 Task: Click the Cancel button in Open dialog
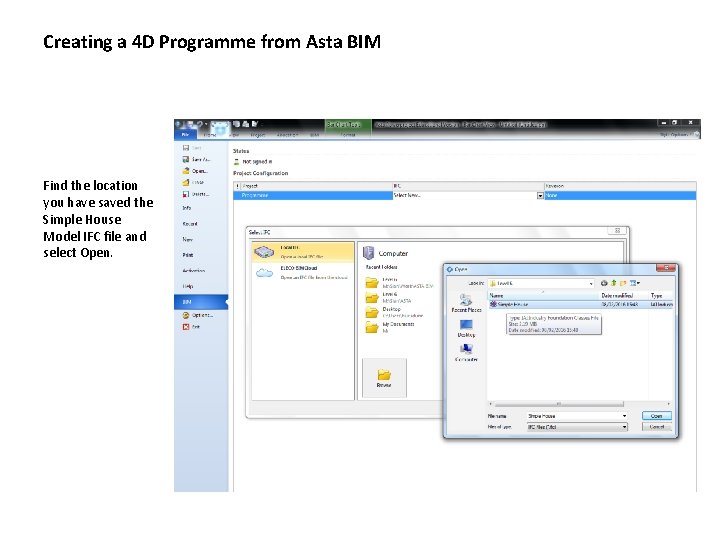click(x=657, y=427)
